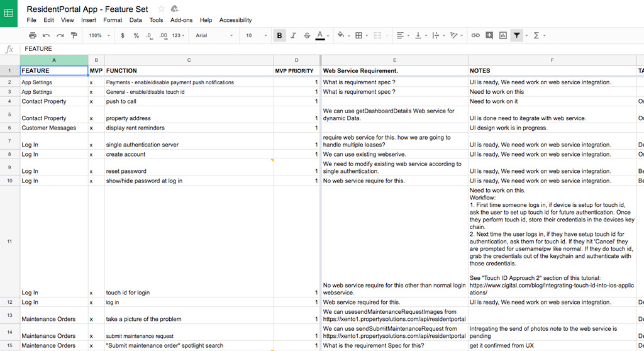Open the File menu
The width and height of the screenshot is (644, 351).
click(x=31, y=20)
